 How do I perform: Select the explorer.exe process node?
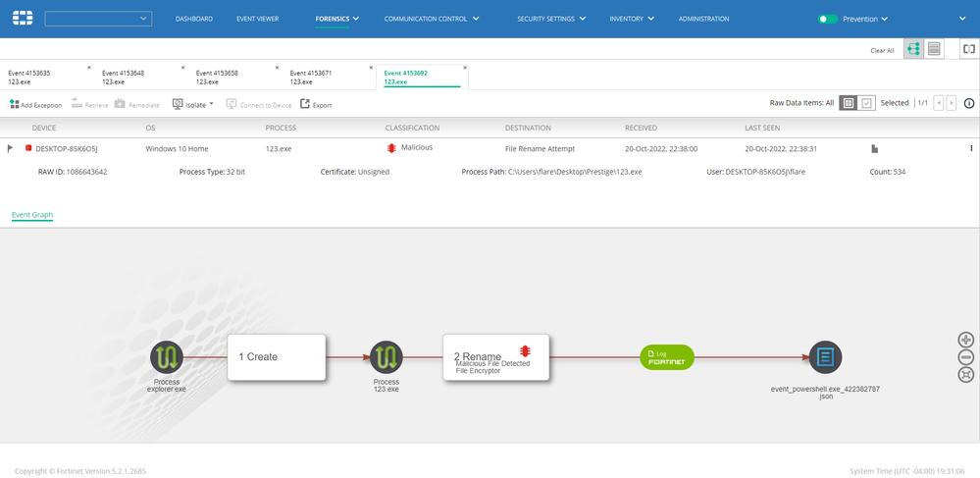pyautogui.click(x=166, y=357)
